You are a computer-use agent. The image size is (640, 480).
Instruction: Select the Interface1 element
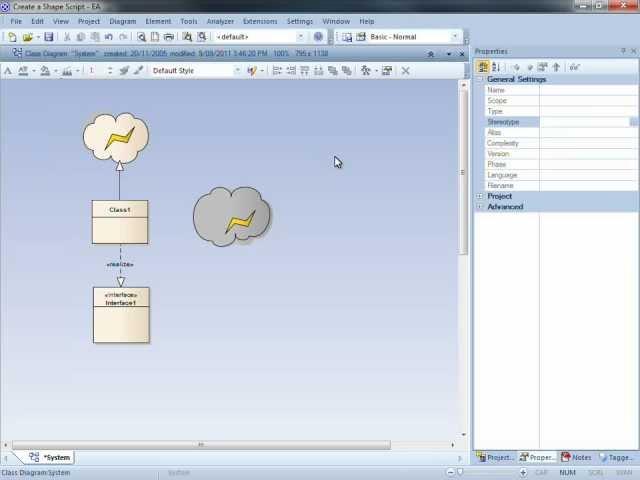(121, 315)
